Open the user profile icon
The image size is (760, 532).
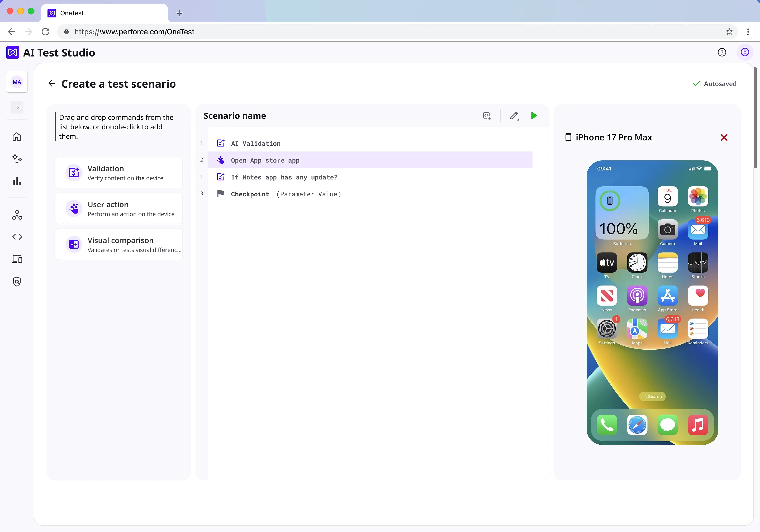745,52
